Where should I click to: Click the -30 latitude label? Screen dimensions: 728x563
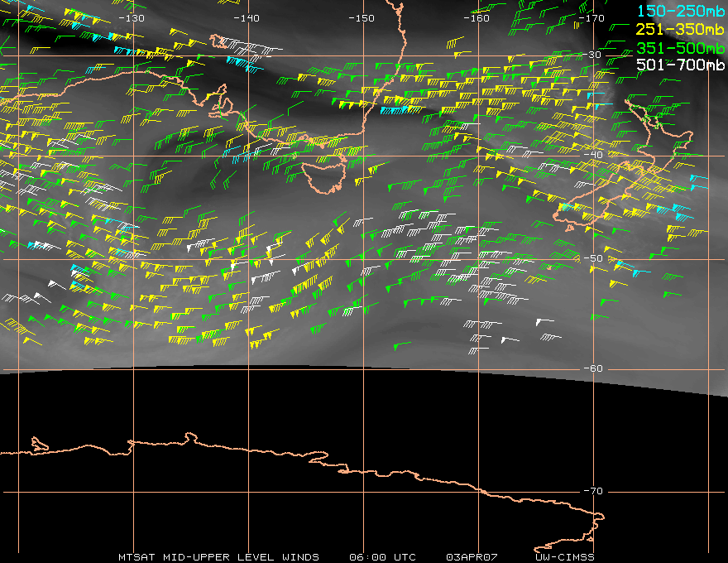click(x=593, y=55)
